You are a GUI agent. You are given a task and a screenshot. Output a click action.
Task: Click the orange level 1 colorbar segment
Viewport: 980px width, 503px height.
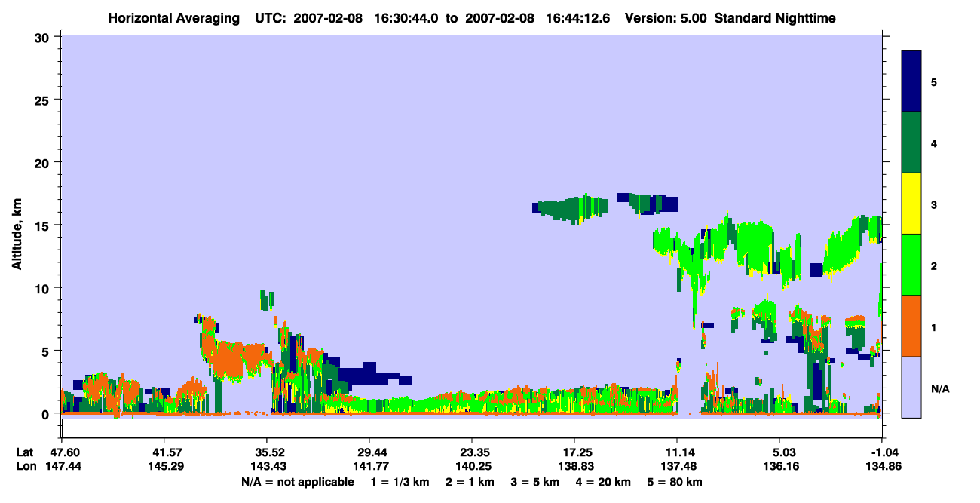[x=911, y=326]
